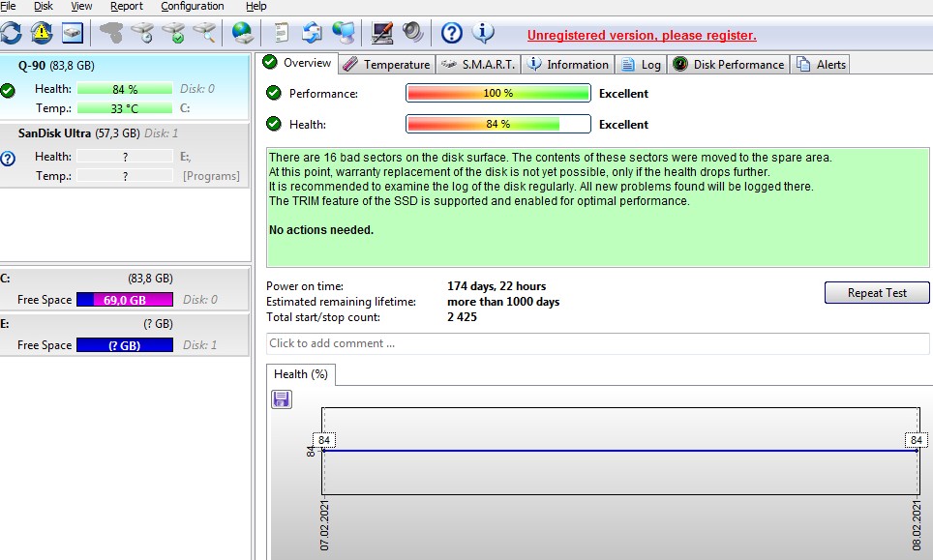The height and width of the screenshot is (560, 933).
Task: Switch to the Alerts tab
Action: pyautogui.click(x=821, y=64)
